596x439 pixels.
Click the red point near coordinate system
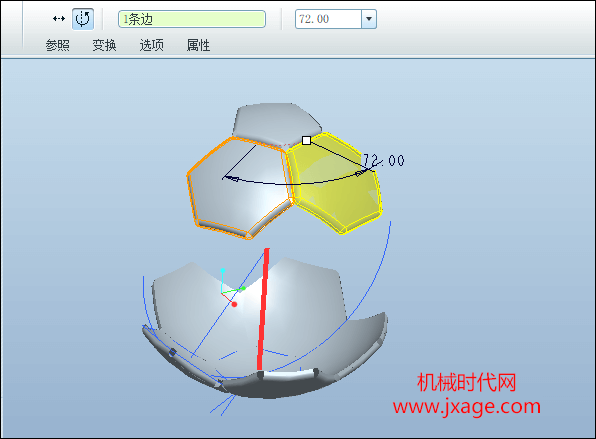(x=234, y=304)
